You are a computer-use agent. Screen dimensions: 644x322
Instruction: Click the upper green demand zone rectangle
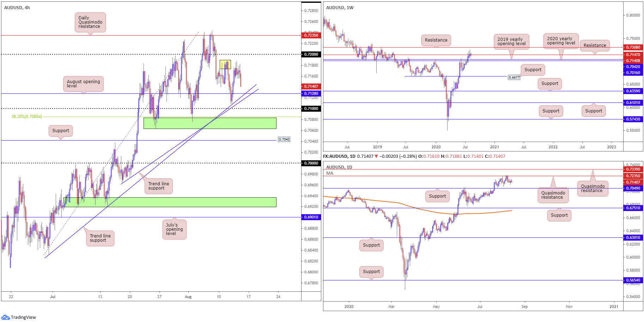(x=210, y=123)
